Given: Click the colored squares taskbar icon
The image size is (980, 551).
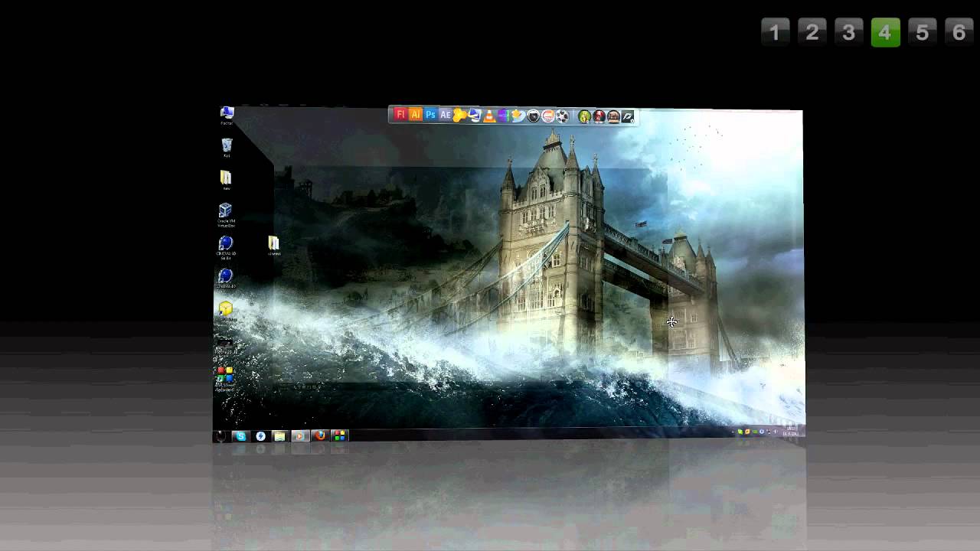Looking at the screenshot, I should point(339,436).
